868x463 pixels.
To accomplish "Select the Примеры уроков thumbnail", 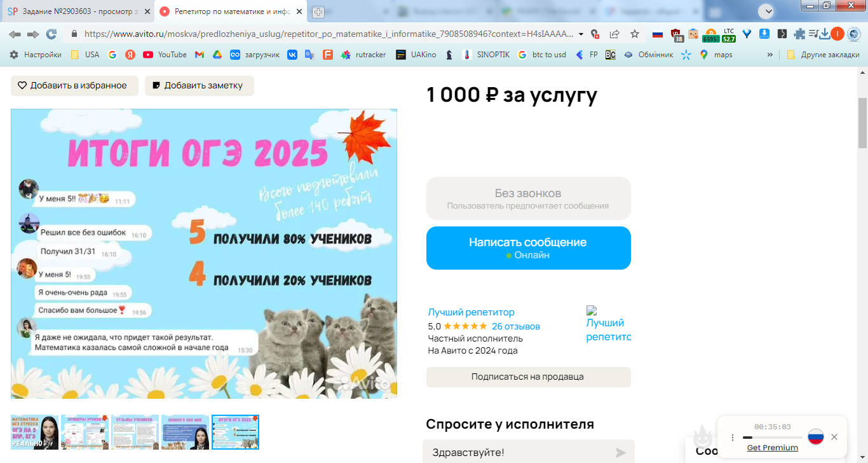I will (x=85, y=432).
